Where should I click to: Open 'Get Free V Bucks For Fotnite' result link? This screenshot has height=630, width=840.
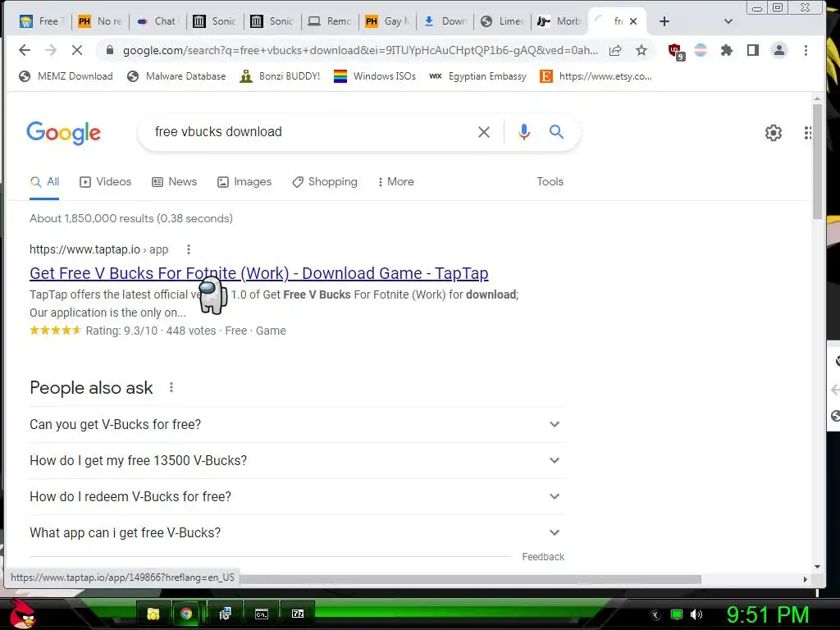point(258,273)
